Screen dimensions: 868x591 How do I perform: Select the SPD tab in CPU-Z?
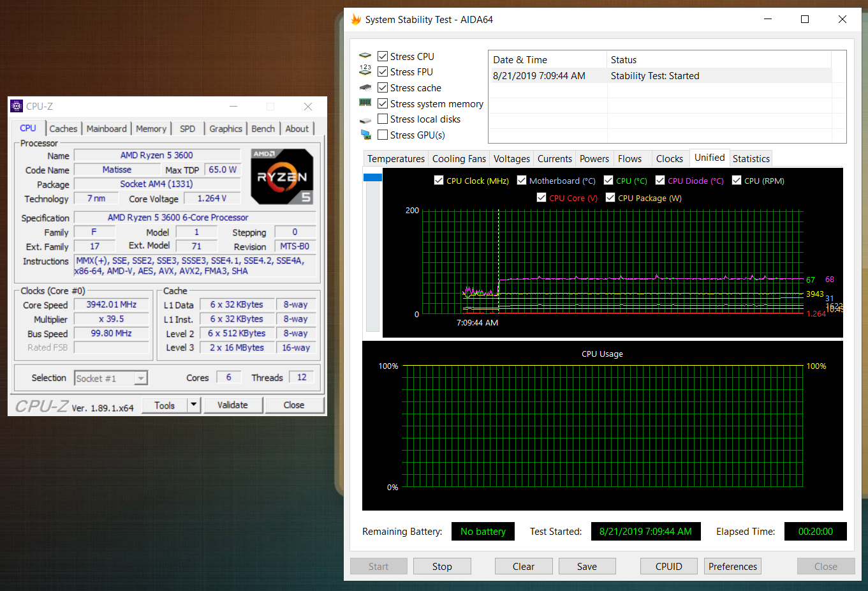pyautogui.click(x=188, y=128)
